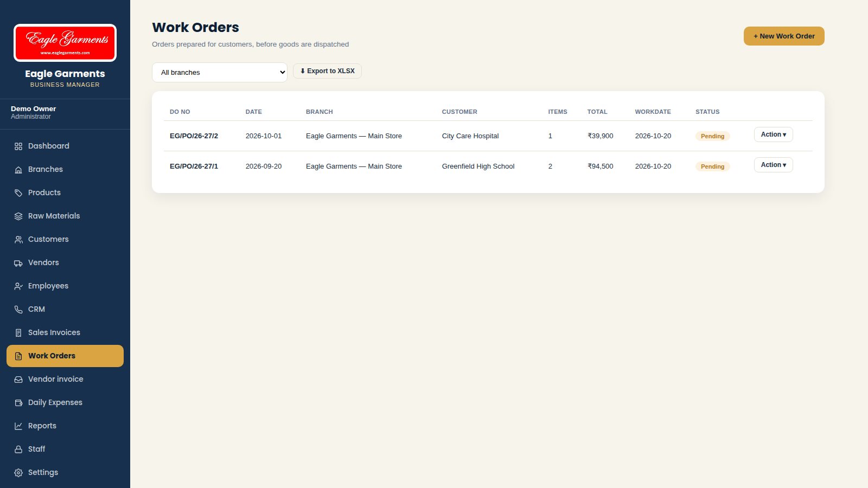Click the Customers people icon
This screenshot has width=868, height=488.
18,240
